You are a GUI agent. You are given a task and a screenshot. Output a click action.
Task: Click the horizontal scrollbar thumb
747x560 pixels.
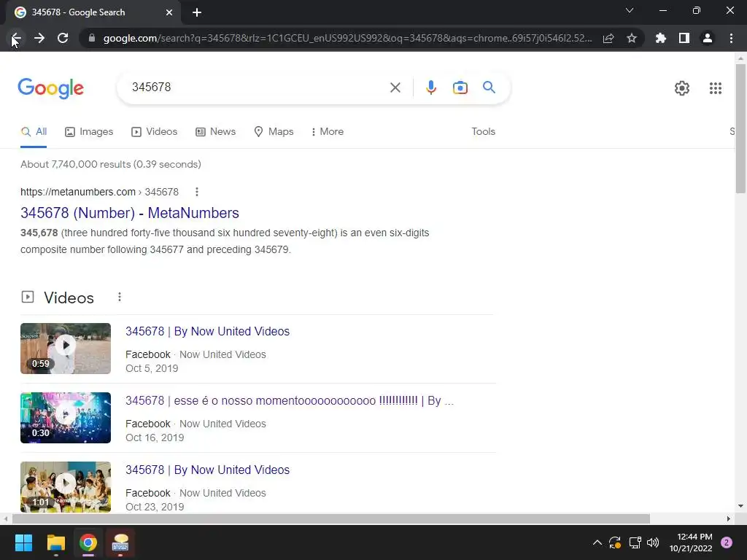coord(331,518)
